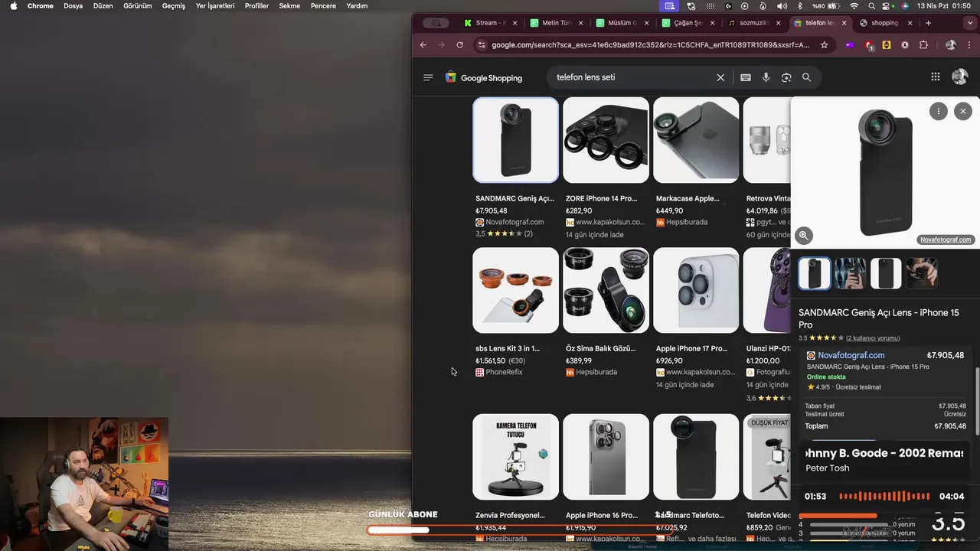Open the Chrome profile avatar in toolbar
The height and width of the screenshot is (551, 980).
click(x=951, y=45)
